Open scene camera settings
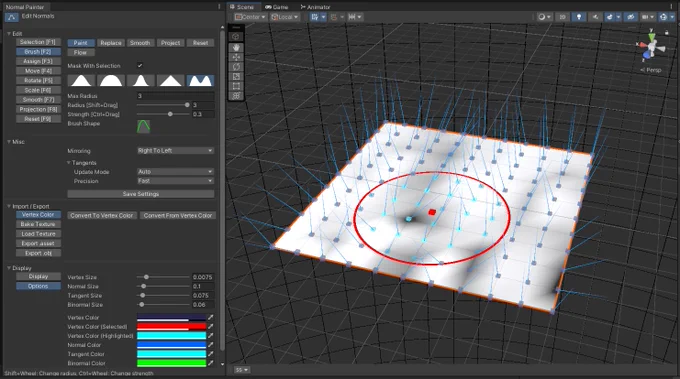 (x=647, y=17)
